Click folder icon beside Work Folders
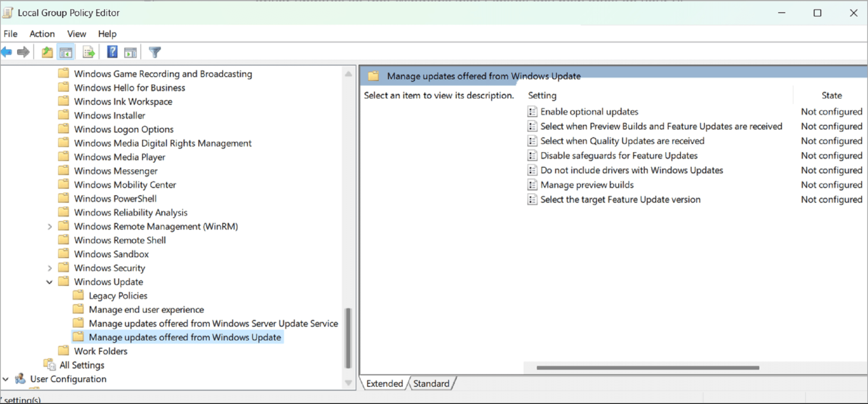This screenshot has height=404, width=868. (x=64, y=351)
